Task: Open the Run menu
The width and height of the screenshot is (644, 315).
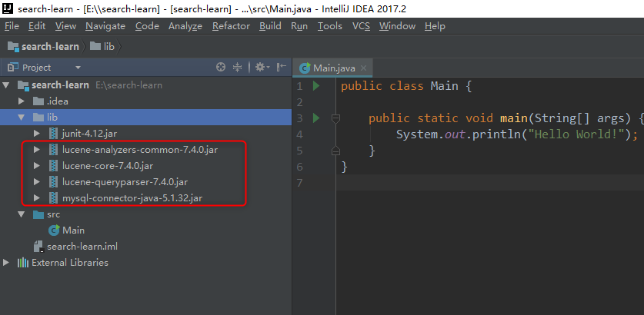Action: pos(299,26)
